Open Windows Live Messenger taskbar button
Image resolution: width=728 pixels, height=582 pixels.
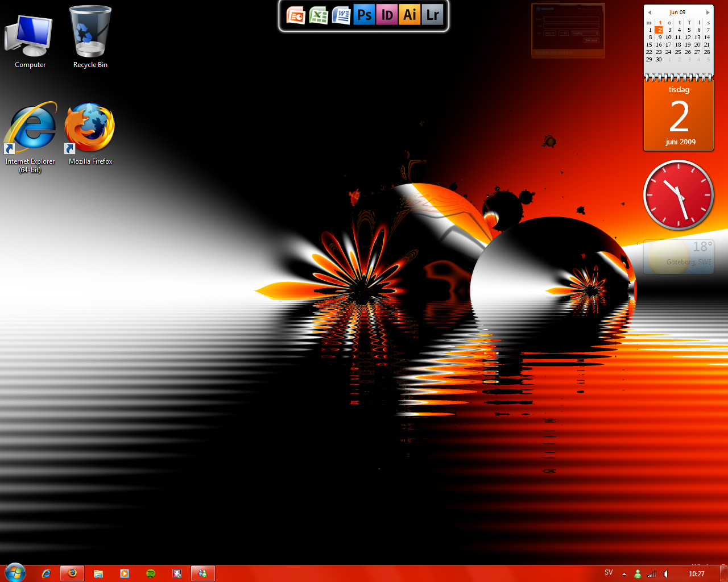point(203,574)
